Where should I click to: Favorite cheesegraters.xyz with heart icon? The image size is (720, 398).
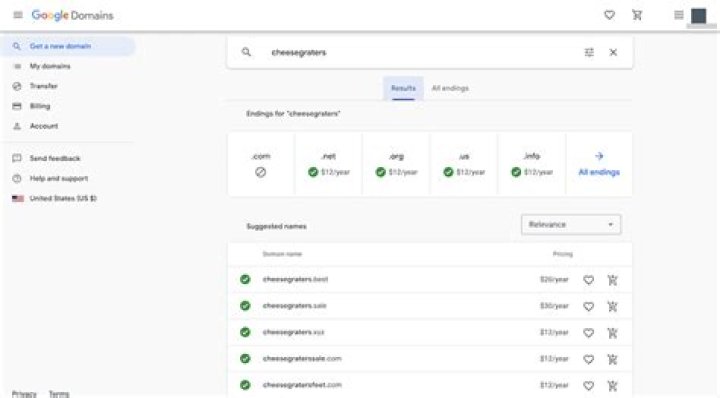coord(589,333)
